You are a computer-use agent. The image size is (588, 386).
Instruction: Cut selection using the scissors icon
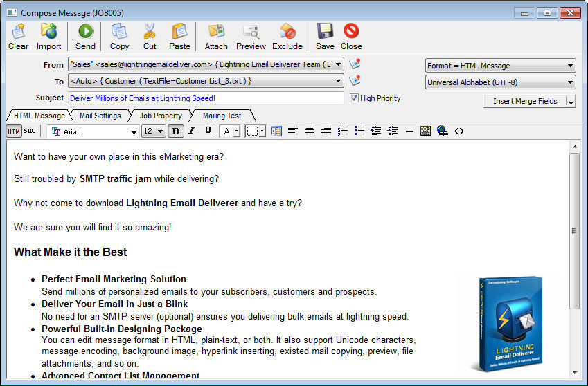click(150, 36)
